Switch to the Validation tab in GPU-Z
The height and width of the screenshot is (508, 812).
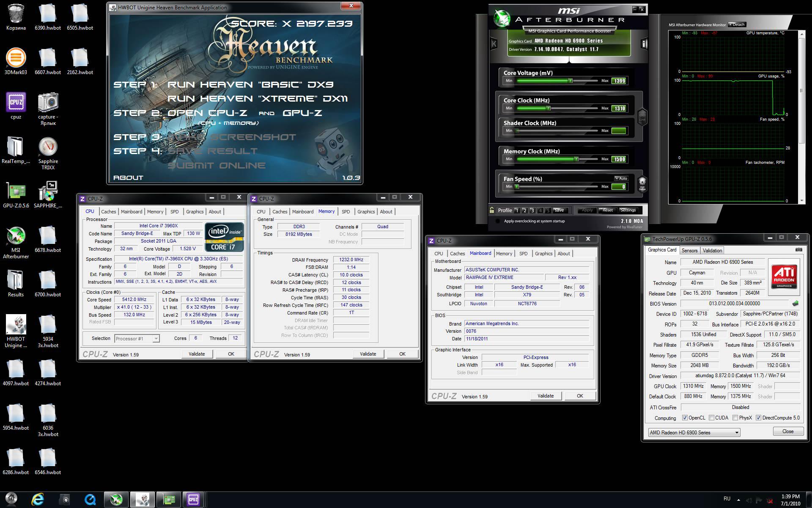click(712, 250)
